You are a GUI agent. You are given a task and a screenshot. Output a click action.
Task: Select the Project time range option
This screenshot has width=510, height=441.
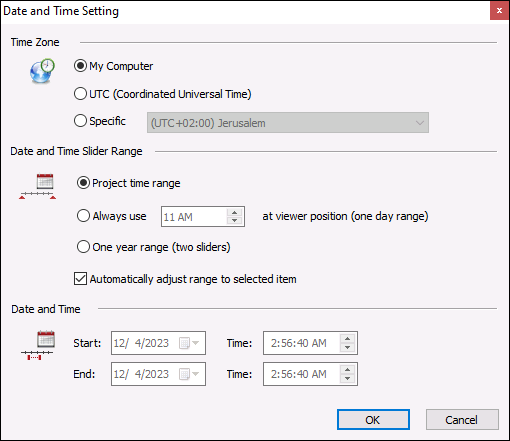point(128,183)
